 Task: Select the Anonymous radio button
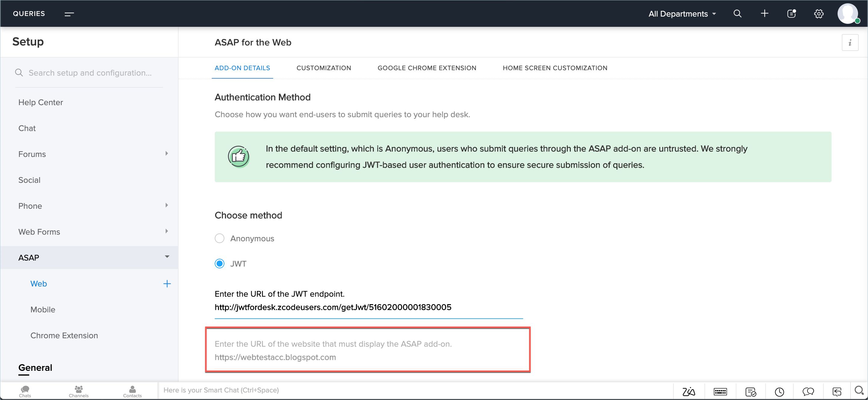pyautogui.click(x=219, y=238)
